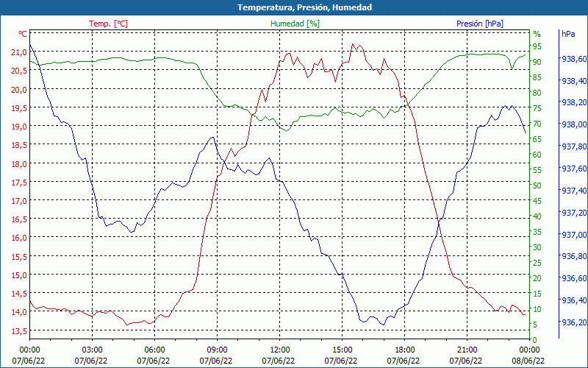588x368 pixels.
Task: Click the 938,40 pressure axis value
Action: tap(574, 81)
